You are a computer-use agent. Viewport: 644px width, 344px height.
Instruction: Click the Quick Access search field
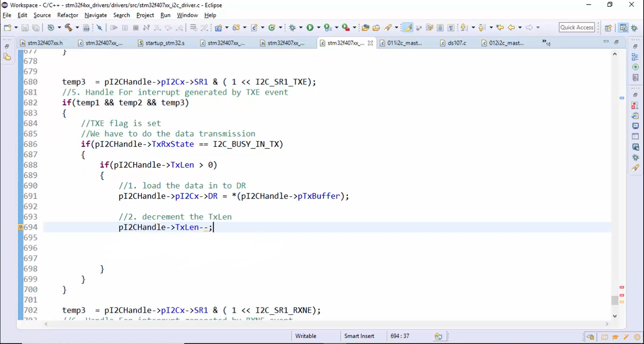point(577,28)
